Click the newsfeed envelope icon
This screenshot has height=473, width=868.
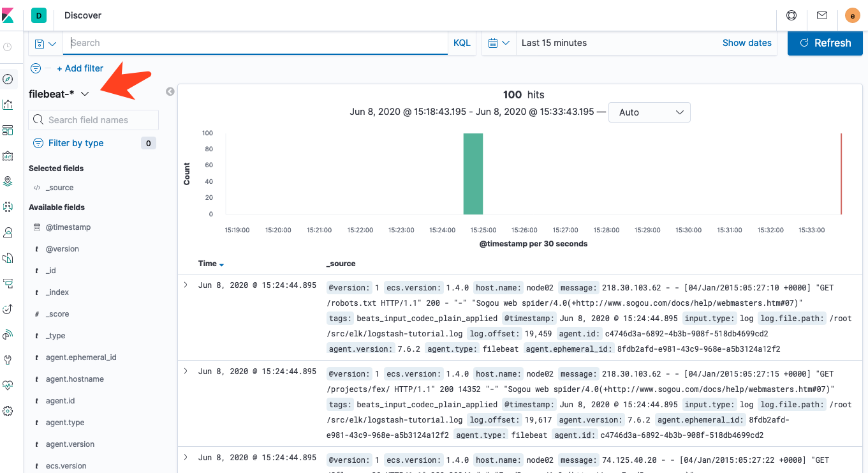(x=822, y=15)
